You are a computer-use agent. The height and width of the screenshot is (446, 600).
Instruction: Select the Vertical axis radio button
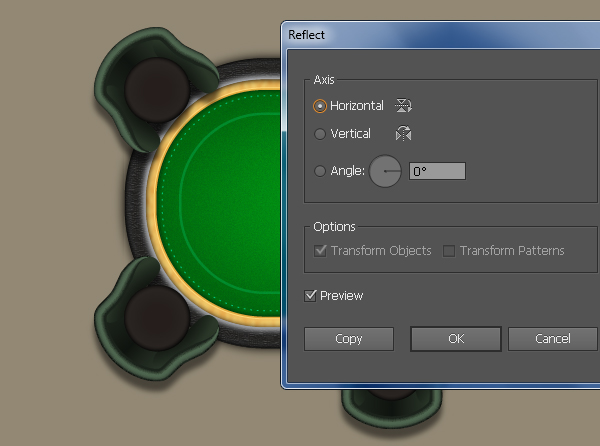tap(320, 134)
